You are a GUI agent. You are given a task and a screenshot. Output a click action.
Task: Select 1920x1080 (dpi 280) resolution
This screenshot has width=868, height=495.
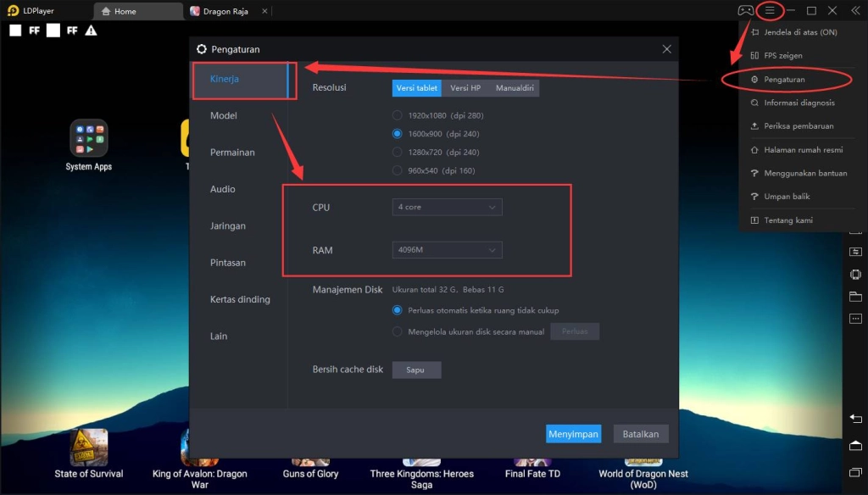pyautogui.click(x=397, y=115)
